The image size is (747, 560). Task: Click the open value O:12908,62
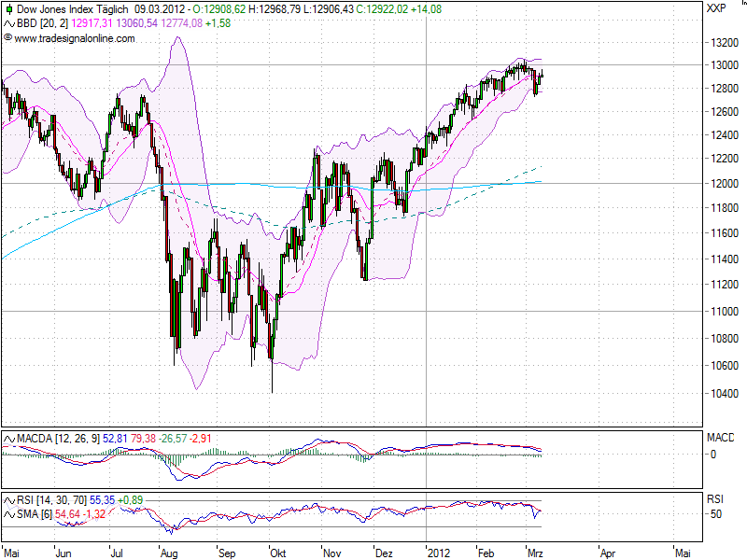coord(219,9)
